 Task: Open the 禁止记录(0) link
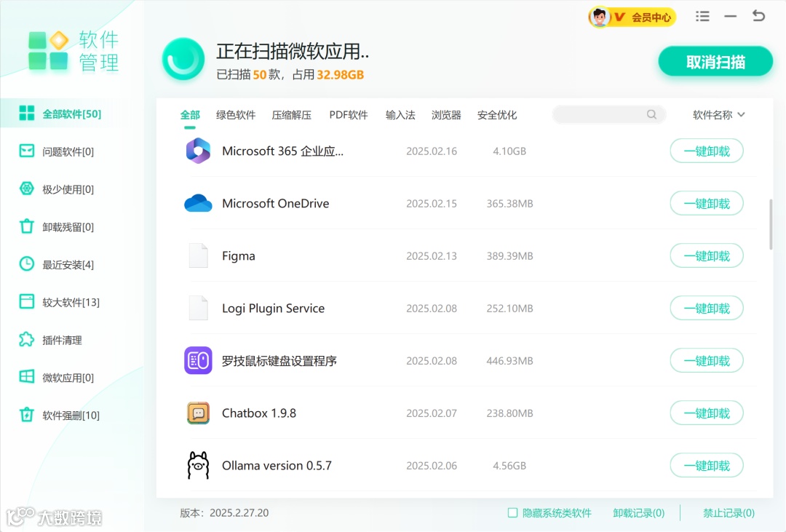[729, 513]
